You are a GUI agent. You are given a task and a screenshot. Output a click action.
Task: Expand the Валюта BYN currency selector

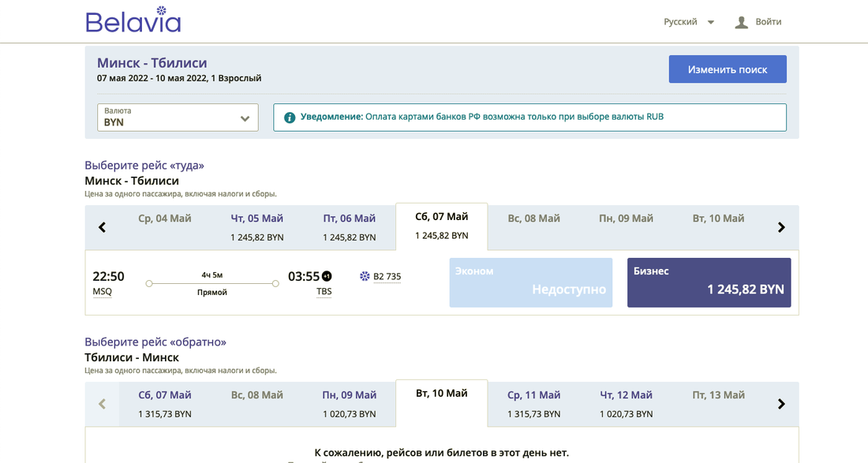coord(178,118)
